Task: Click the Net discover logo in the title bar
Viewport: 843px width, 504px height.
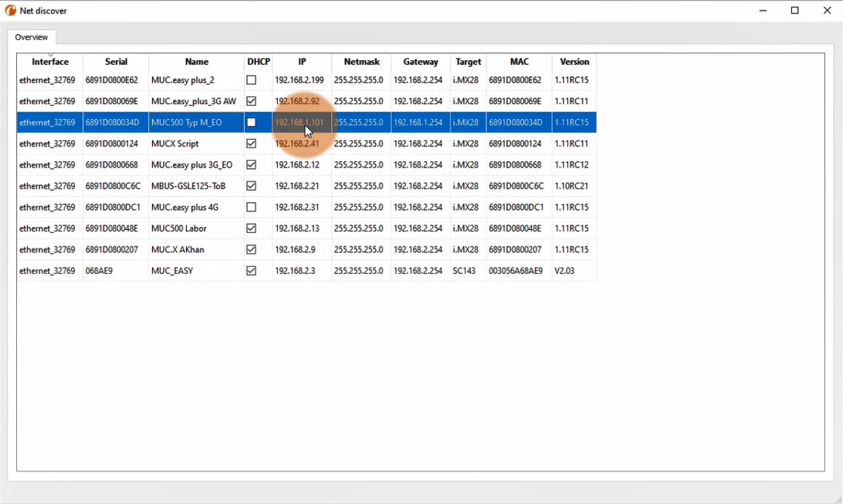Action: (x=9, y=10)
